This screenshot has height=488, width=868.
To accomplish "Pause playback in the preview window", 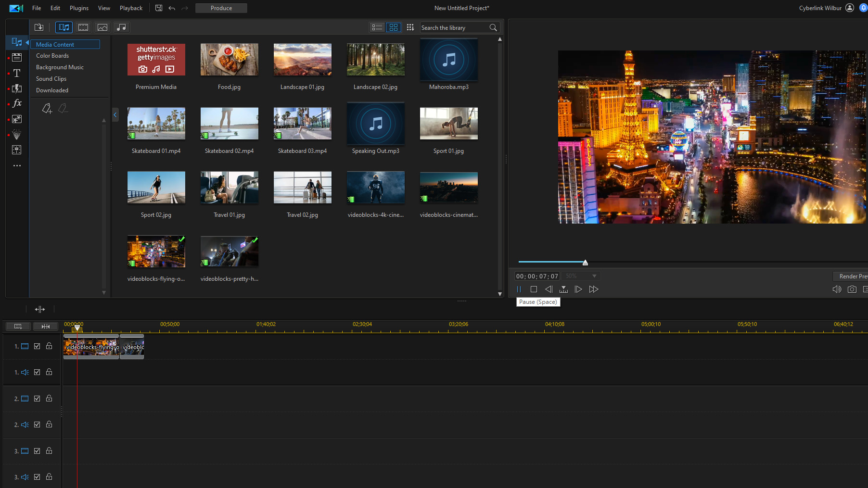I will (519, 289).
